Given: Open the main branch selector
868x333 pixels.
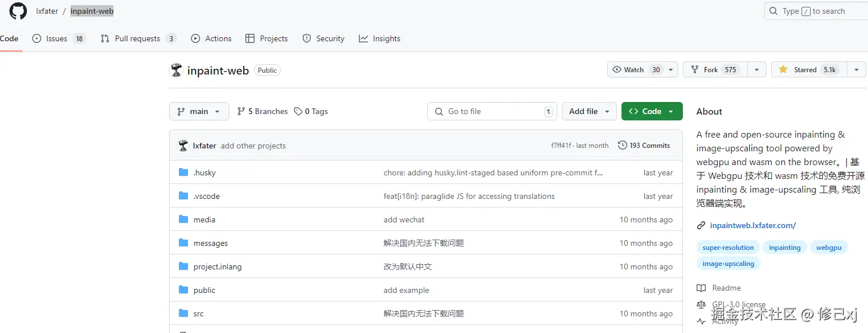Looking at the screenshot, I should [x=199, y=111].
